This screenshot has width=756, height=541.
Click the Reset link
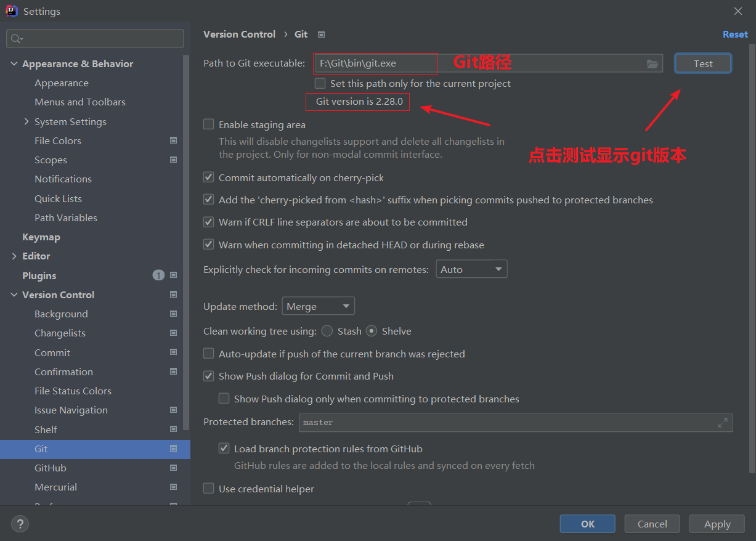pyautogui.click(x=734, y=35)
